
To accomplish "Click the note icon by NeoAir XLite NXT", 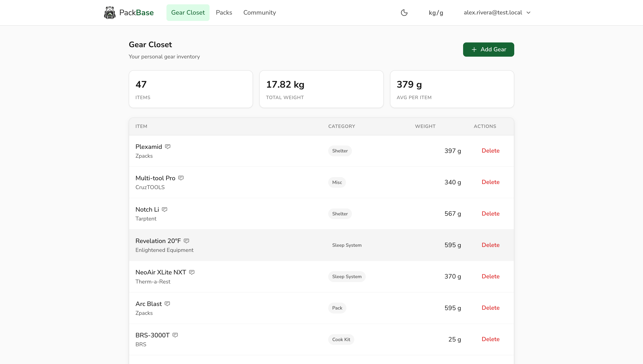I will [192, 272].
